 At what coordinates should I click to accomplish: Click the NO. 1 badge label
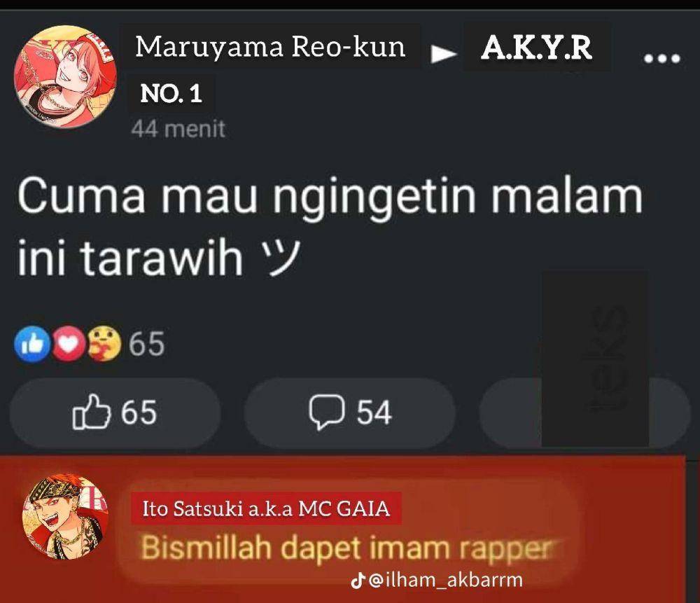pos(171,94)
